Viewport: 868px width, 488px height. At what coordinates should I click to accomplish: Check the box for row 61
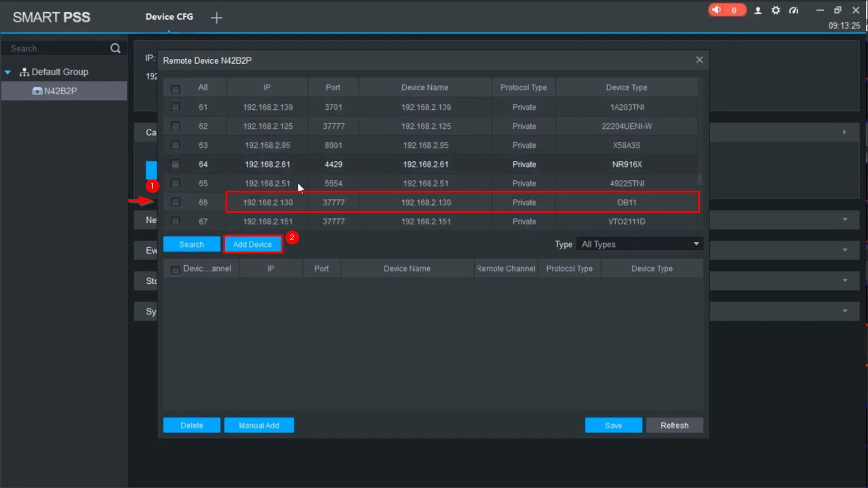click(175, 107)
